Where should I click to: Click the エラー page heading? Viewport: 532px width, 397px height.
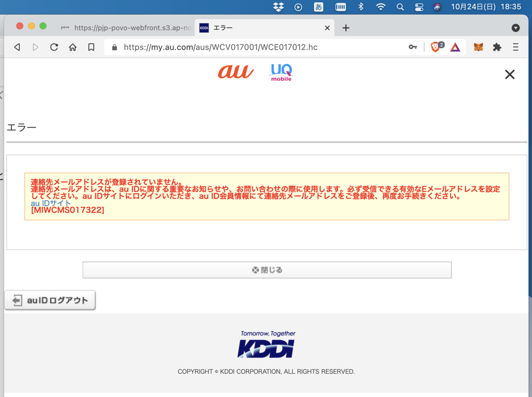(21, 128)
